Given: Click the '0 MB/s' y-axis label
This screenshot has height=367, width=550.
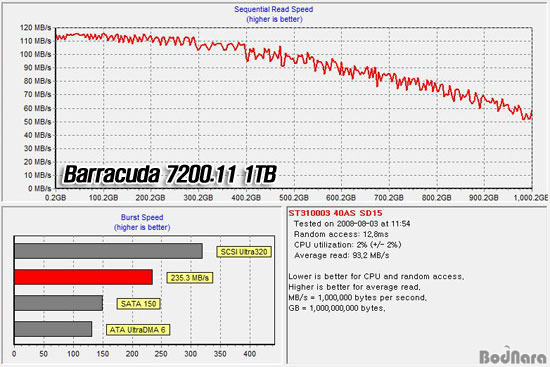Looking at the screenshot, I should coord(40,188).
